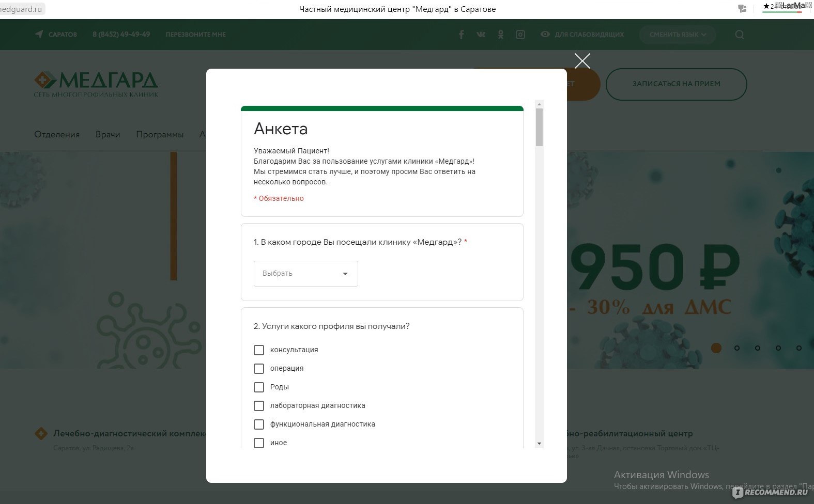Enable the 'лабораторная диагностика' checkbox
The width and height of the screenshot is (814, 504).
[259, 406]
